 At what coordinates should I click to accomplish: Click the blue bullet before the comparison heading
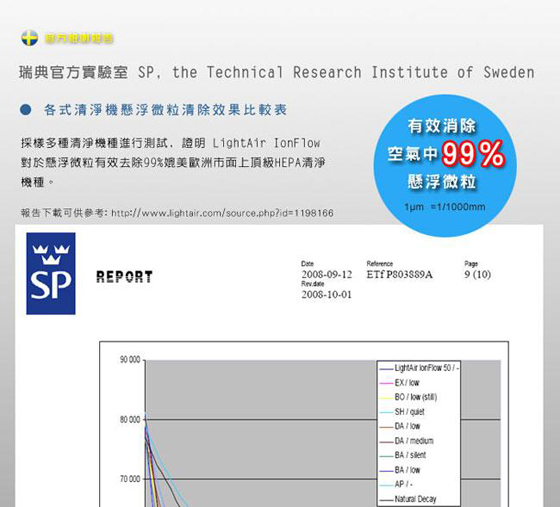click(26, 110)
